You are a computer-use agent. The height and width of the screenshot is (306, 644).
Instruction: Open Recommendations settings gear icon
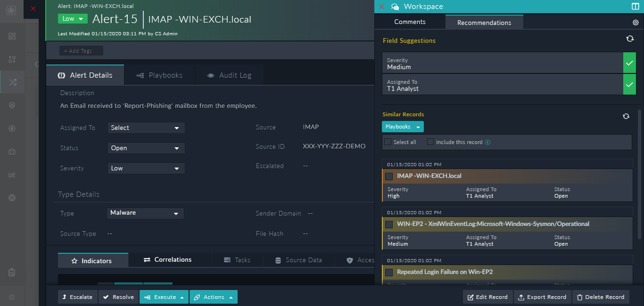point(636,23)
